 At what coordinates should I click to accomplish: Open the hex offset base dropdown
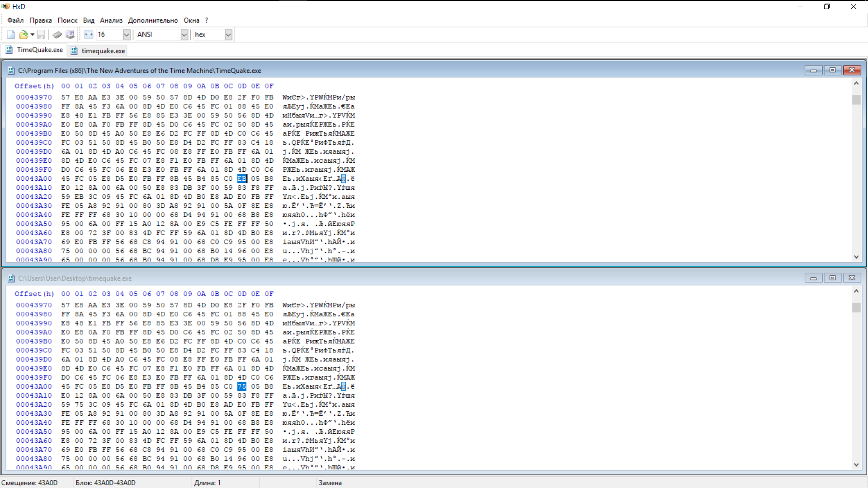pos(228,35)
